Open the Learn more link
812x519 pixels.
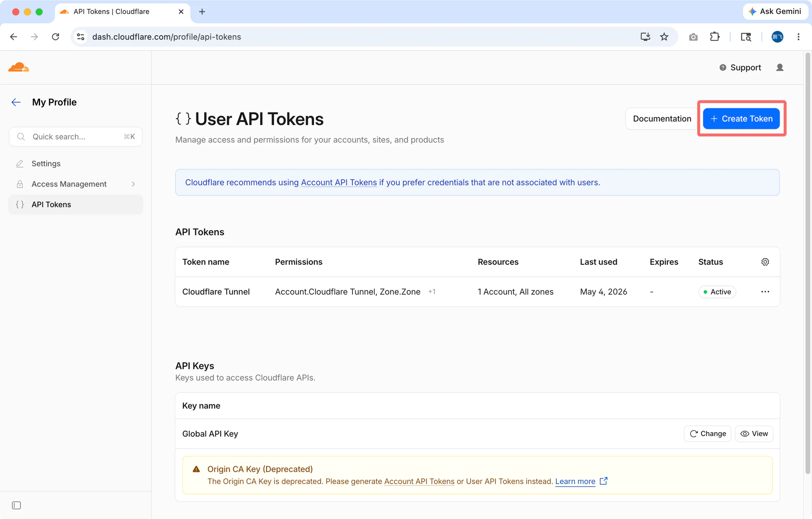click(x=575, y=481)
